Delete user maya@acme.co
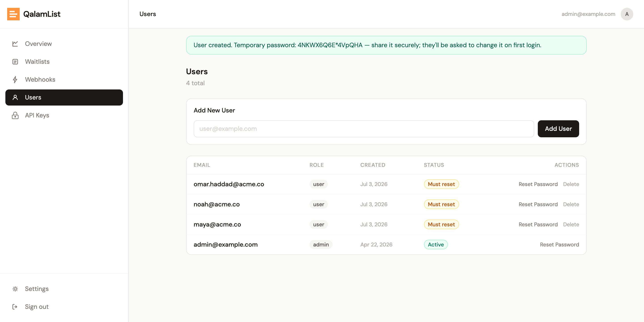The width and height of the screenshot is (644, 322). (571, 225)
